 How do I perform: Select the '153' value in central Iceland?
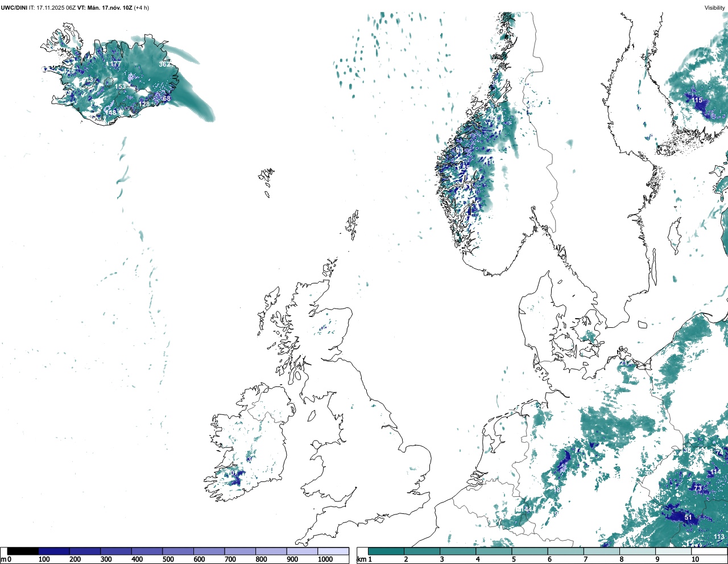point(121,87)
